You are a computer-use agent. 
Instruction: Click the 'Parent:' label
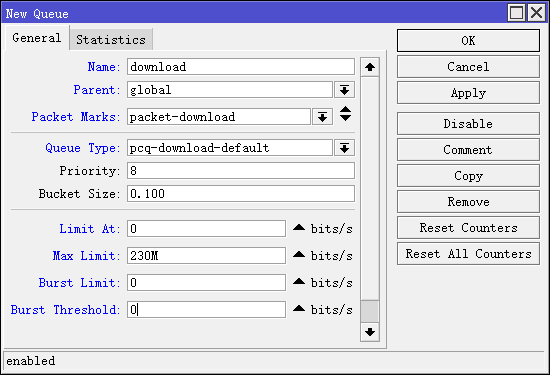pyautogui.click(x=97, y=90)
